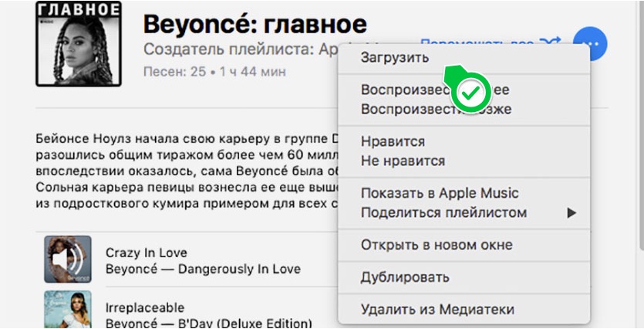Image resolution: width=644 pixels, height=329 pixels.
Task: Click Удалить из Медиатеки
Action: point(437,310)
